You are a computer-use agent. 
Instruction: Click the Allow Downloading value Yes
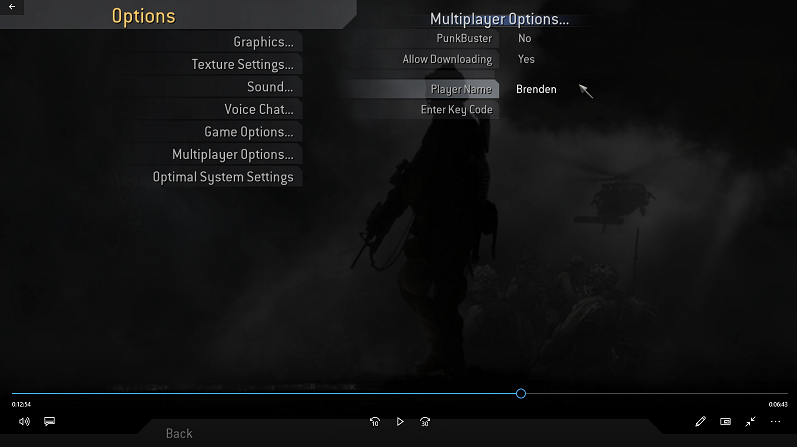coord(526,59)
